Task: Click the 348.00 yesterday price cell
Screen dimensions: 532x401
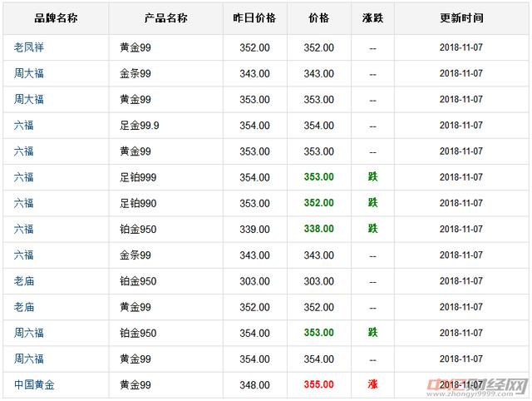Action: (x=255, y=385)
